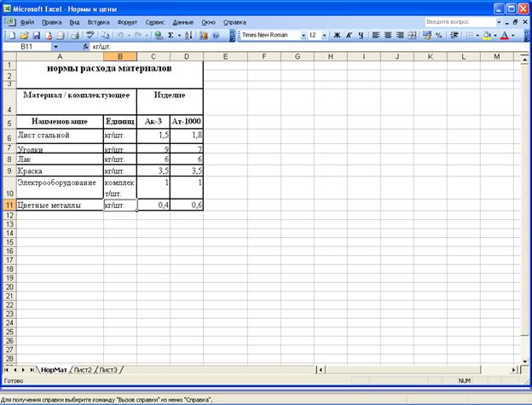Viewport: 532px width, 405px height.
Task: Apply AutoSum with the Sigma icon
Action: (171, 35)
